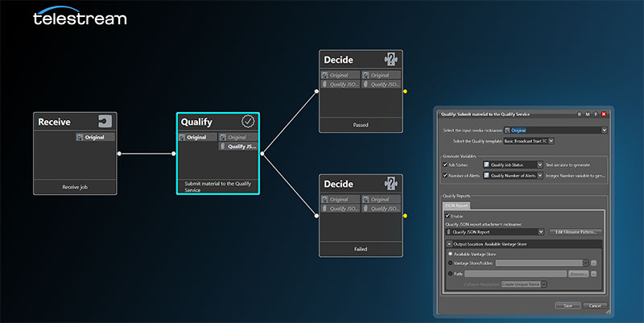The image size is (644, 323).
Task: Click the Failed Decide node question-mark icon
Action: [x=391, y=184]
